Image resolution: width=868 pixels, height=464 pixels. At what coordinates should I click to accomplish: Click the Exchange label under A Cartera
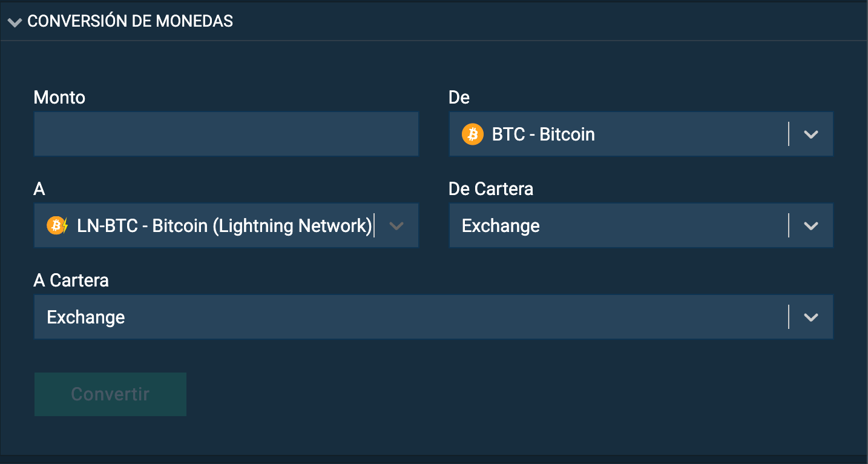pyautogui.click(x=85, y=317)
